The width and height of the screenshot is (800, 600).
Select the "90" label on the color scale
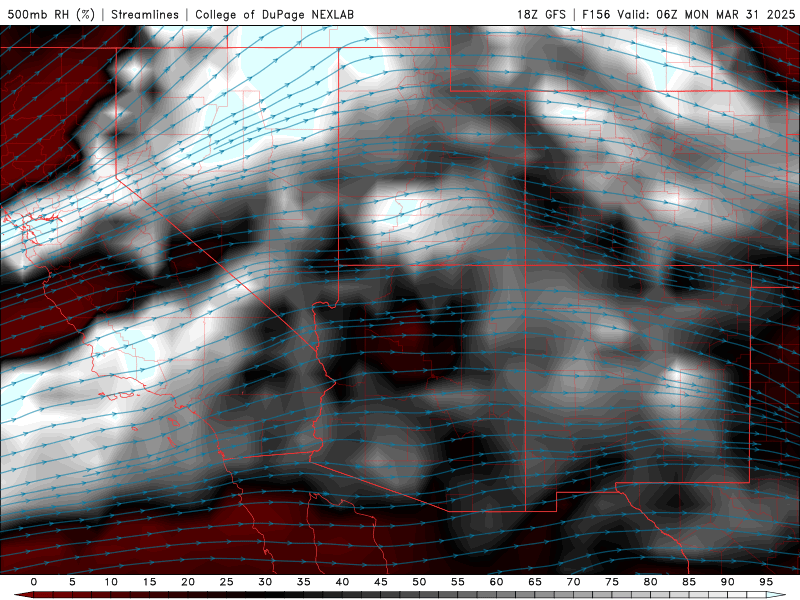[x=728, y=582]
